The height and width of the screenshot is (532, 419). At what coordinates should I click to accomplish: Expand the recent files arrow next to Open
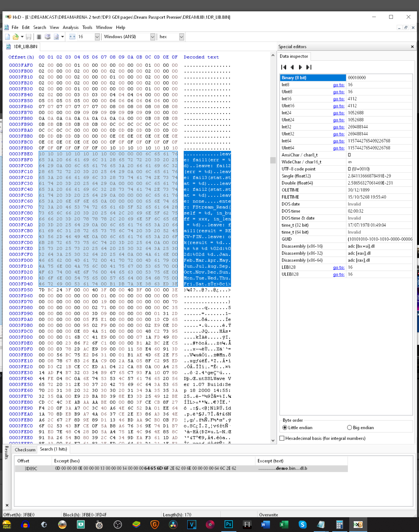(22, 37)
